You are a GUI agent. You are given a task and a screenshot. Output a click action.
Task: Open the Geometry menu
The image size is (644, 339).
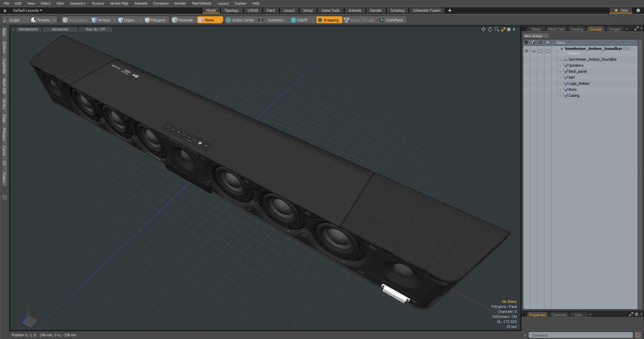click(77, 3)
